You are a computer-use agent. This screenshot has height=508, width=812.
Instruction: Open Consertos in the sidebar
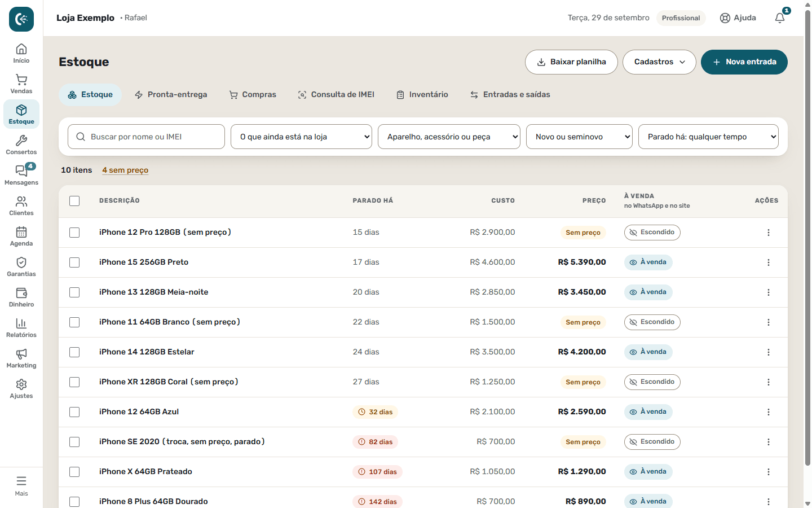tap(21, 145)
